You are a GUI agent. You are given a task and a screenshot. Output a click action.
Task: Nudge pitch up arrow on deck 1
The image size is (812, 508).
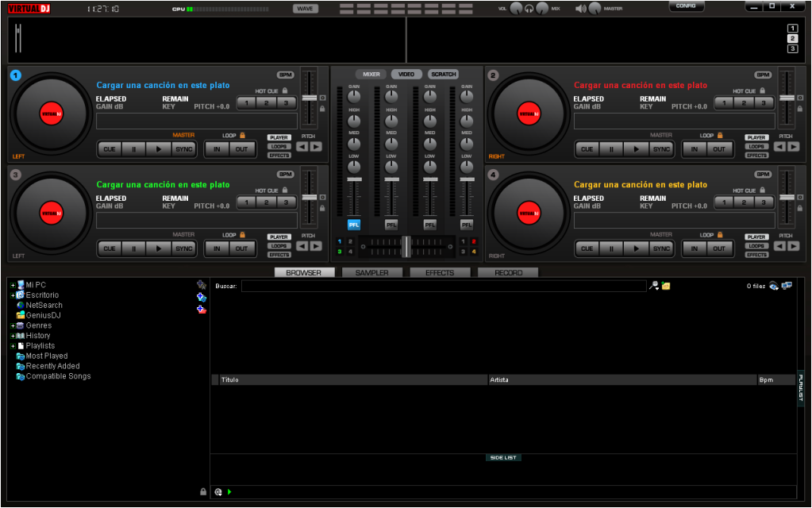[316, 147]
